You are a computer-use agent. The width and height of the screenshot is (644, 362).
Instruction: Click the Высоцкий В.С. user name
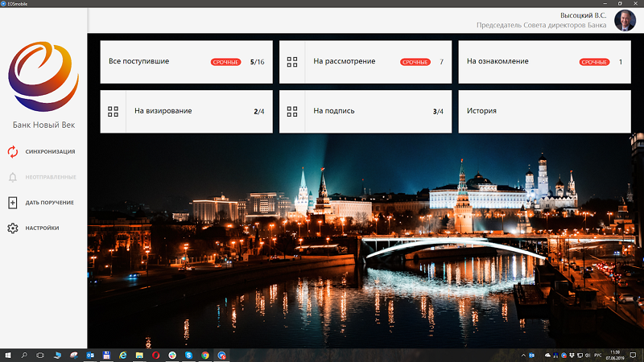point(583,15)
